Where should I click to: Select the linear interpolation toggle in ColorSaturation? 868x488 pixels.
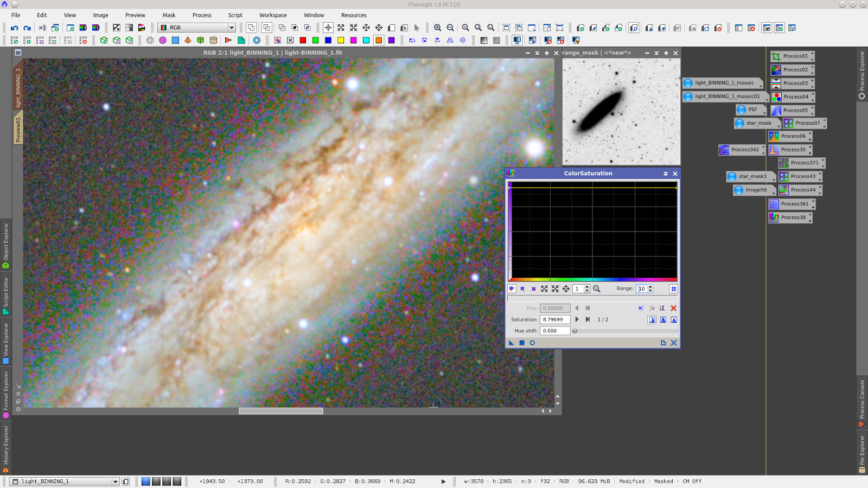click(x=674, y=319)
